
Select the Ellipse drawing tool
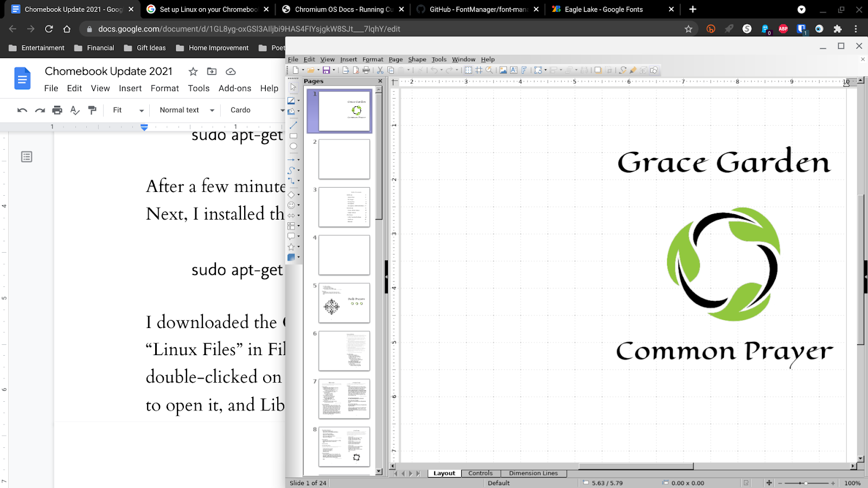pyautogui.click(x=293, y=146)
